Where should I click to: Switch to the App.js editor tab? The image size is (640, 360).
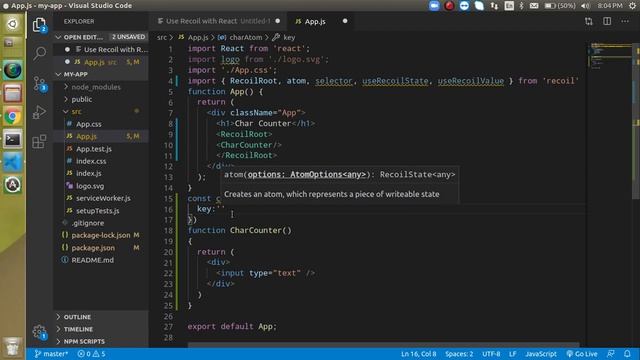321,21
